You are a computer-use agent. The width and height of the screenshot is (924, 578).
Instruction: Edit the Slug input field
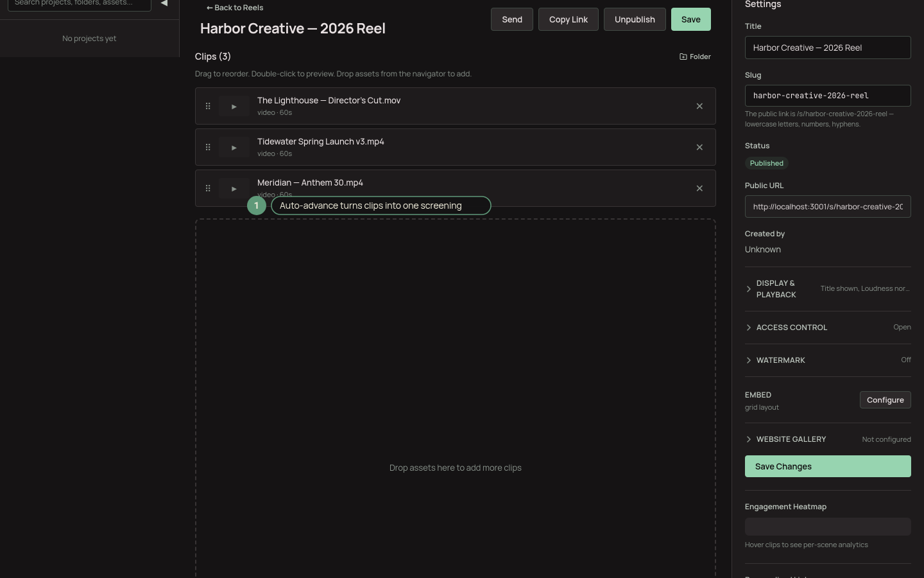pos(828,96)
